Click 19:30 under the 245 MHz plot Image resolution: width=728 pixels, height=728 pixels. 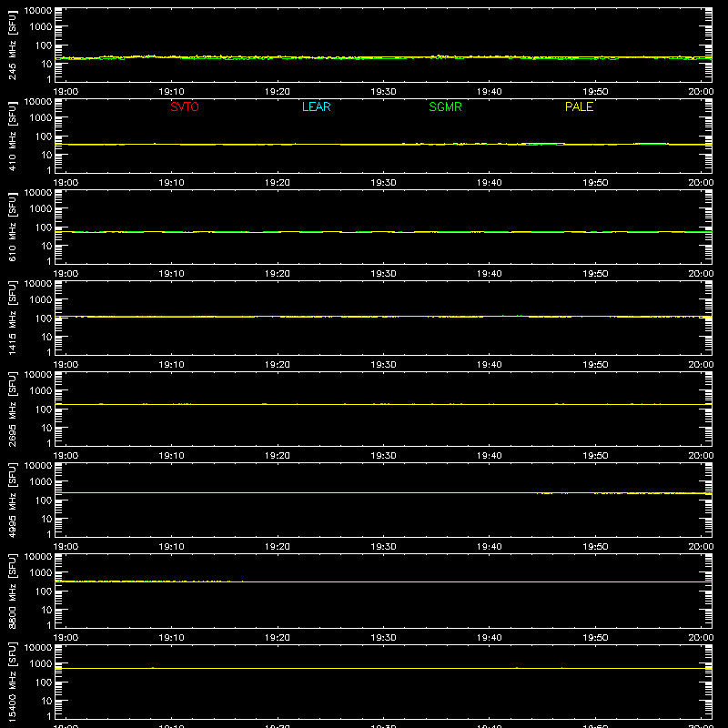pyautogui.click(x=383, y=92)
